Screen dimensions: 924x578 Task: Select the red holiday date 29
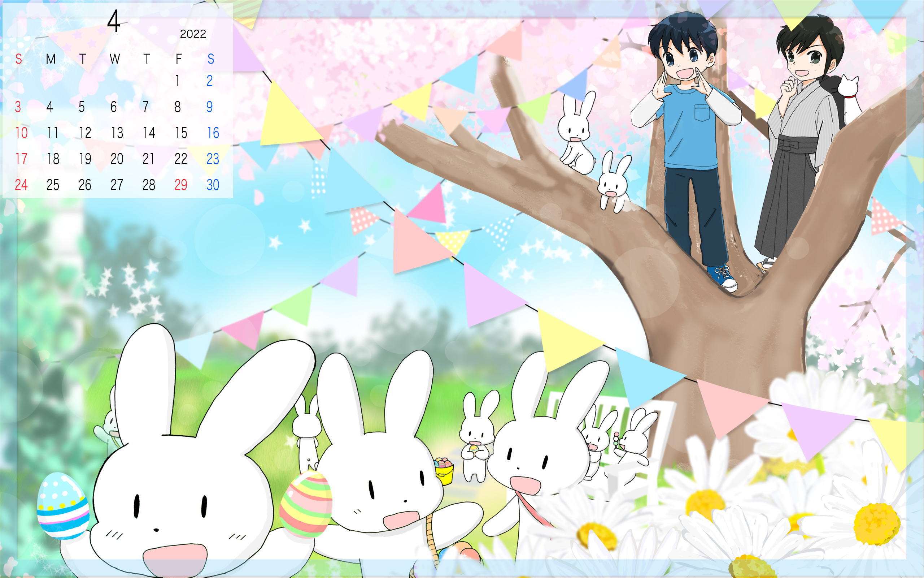(x=181, y=185)
